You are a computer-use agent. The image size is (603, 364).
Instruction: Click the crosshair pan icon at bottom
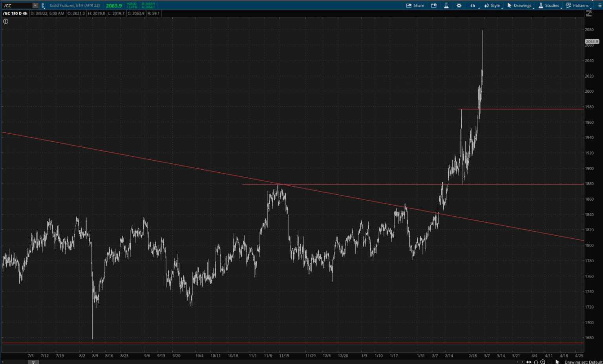point(536,362)
